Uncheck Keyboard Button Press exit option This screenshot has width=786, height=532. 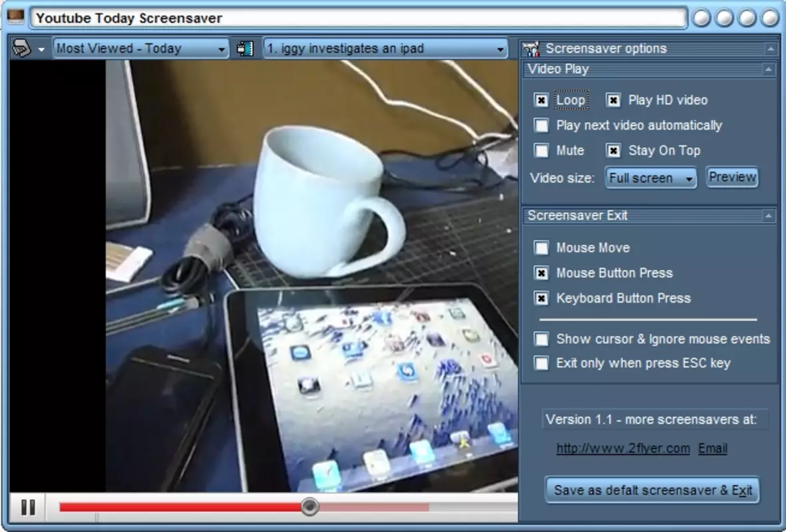click(541, 299)
